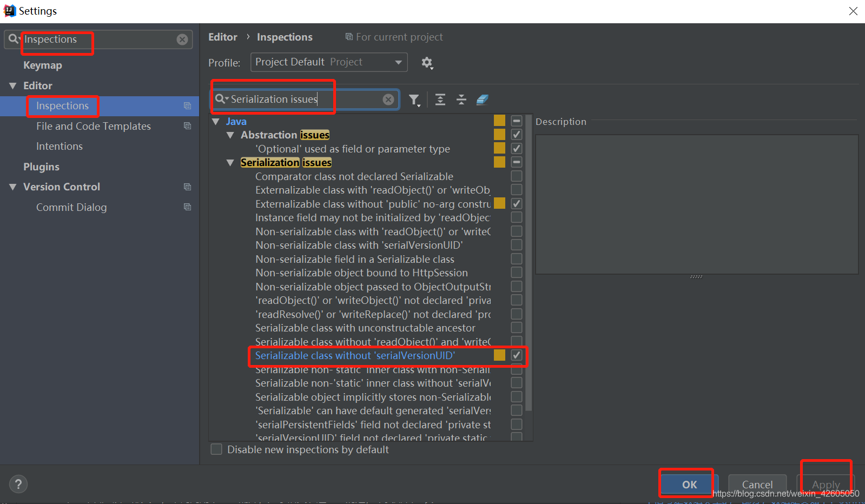Screen dimensions: 865x504
Task: Focus the Serialization issues filter field
Action: [x=306, y=100]
